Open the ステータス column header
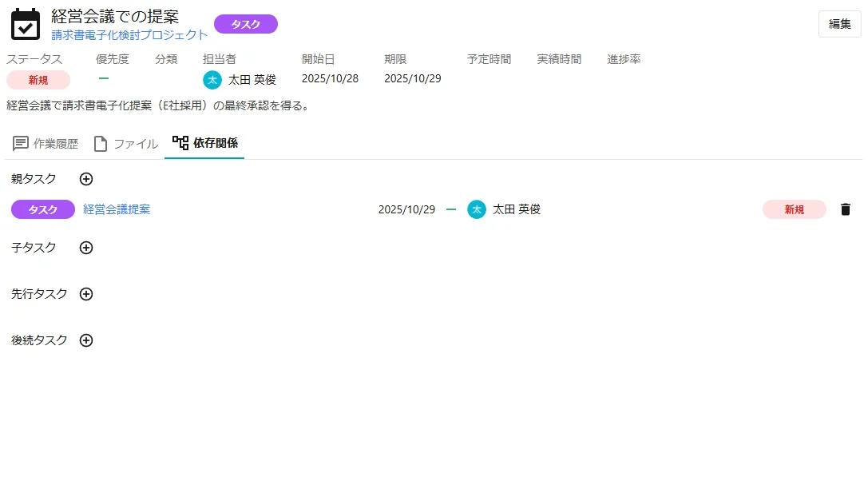Image resolution: width=868 pixels, height=493 pixels. 35,58
